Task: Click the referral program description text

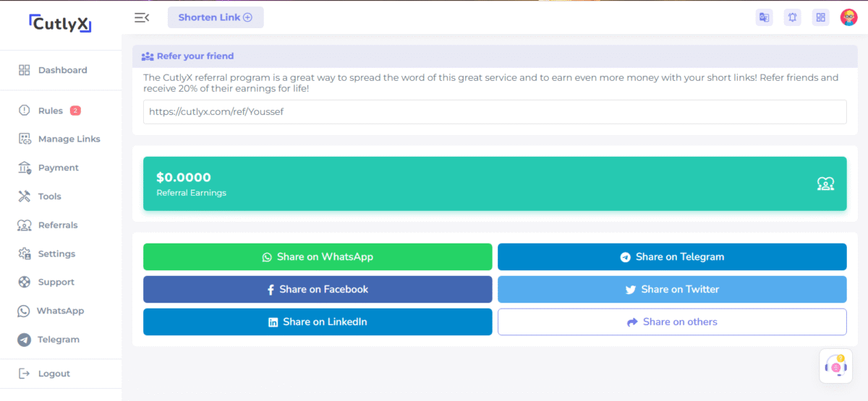Action: (490, 83)
